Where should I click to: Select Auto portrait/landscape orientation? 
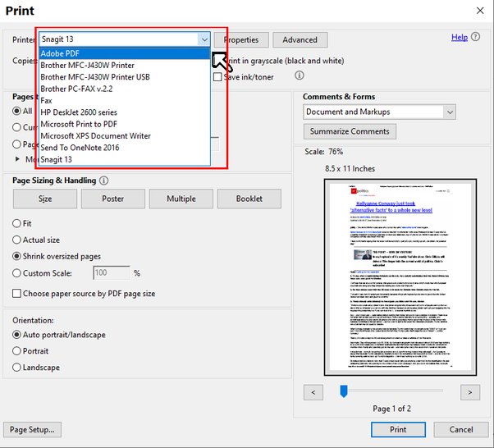[x=16, y=335]
